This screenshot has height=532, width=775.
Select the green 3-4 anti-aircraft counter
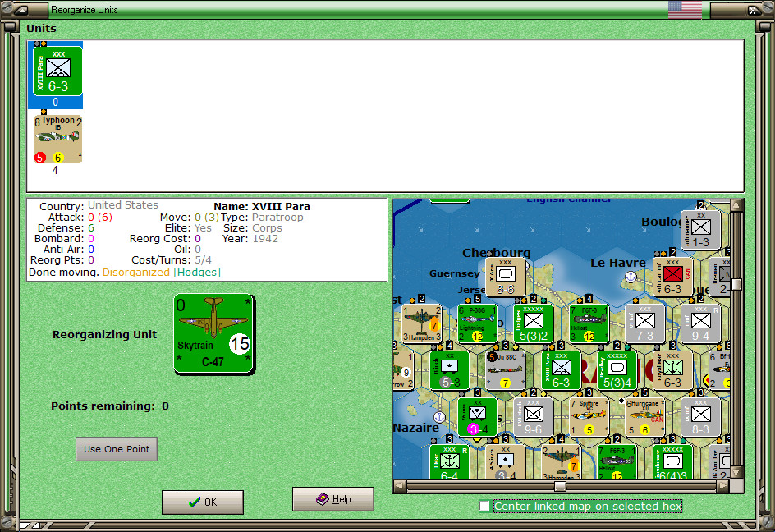click(477, 417)
